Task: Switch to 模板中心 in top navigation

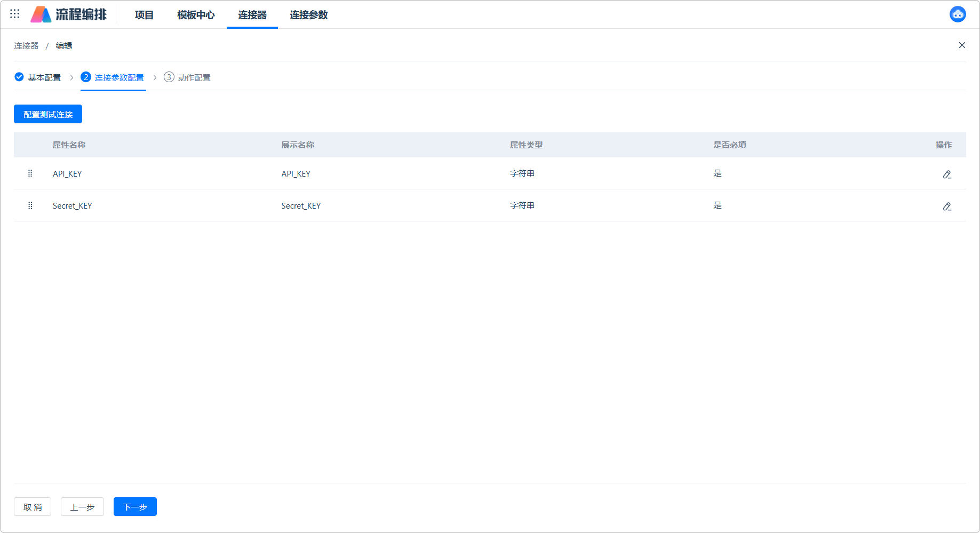Action: (x=196, y=15)
